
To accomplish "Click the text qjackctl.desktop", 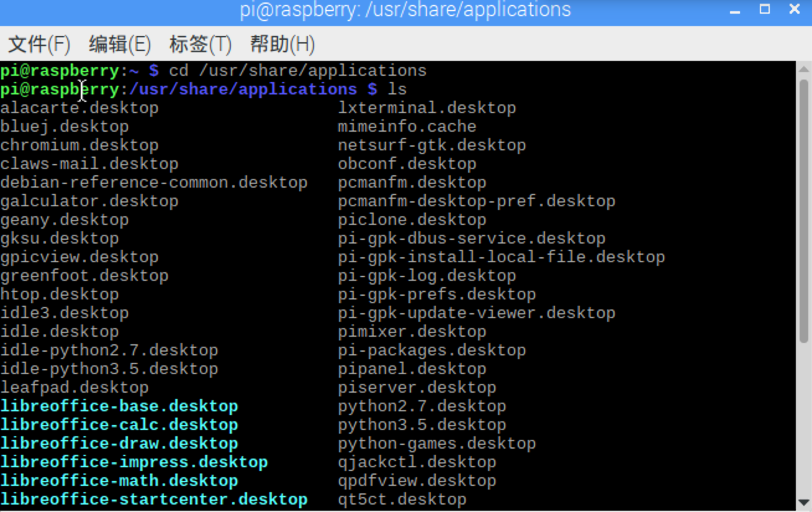I will click(417, 462).
